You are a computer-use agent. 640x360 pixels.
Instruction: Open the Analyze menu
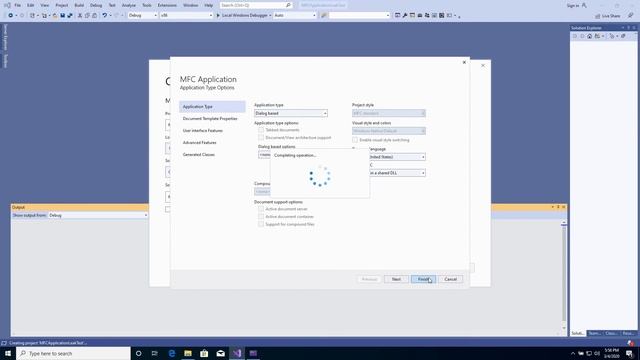click(129, 5)
